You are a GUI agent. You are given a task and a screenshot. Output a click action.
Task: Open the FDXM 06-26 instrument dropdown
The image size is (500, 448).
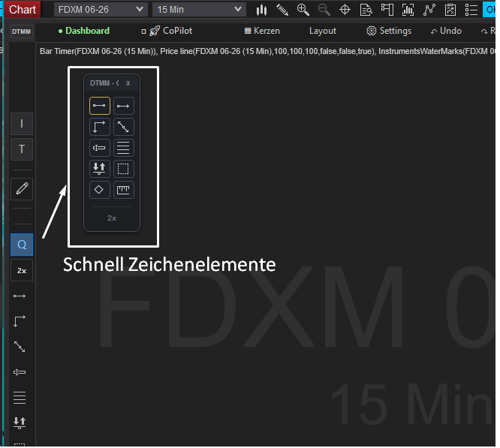[x=101, y=10]
